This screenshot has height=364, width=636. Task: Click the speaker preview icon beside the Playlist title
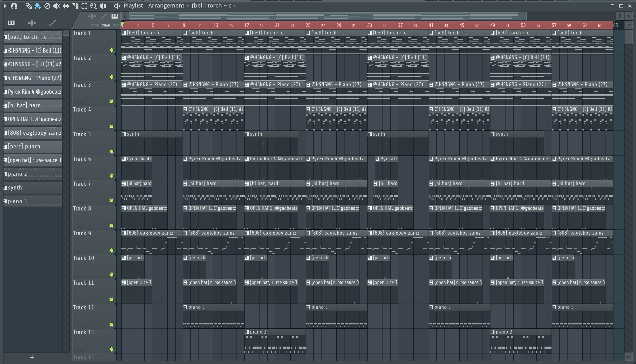click(x=117, y=6)
